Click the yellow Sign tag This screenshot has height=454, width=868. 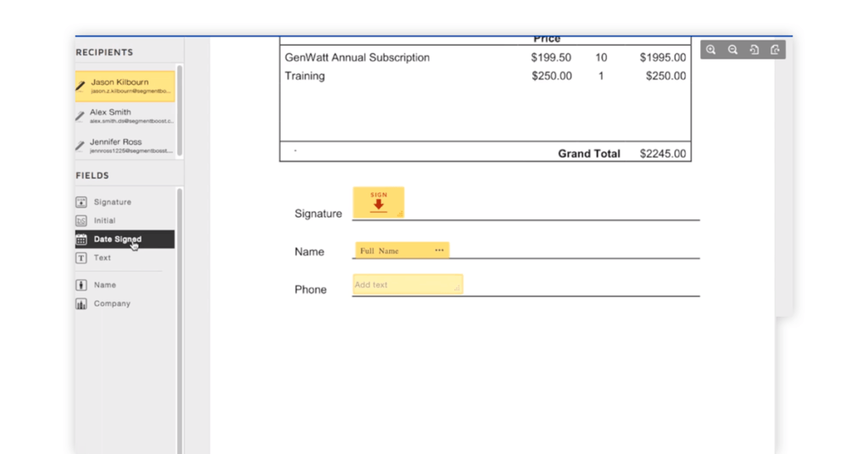(x=379, y=202)
